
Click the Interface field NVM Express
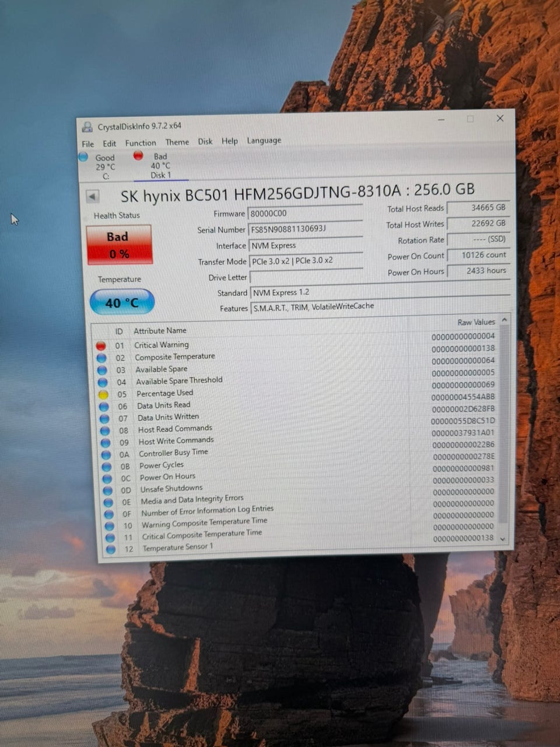pyautogui.click(x=306, y=245)
